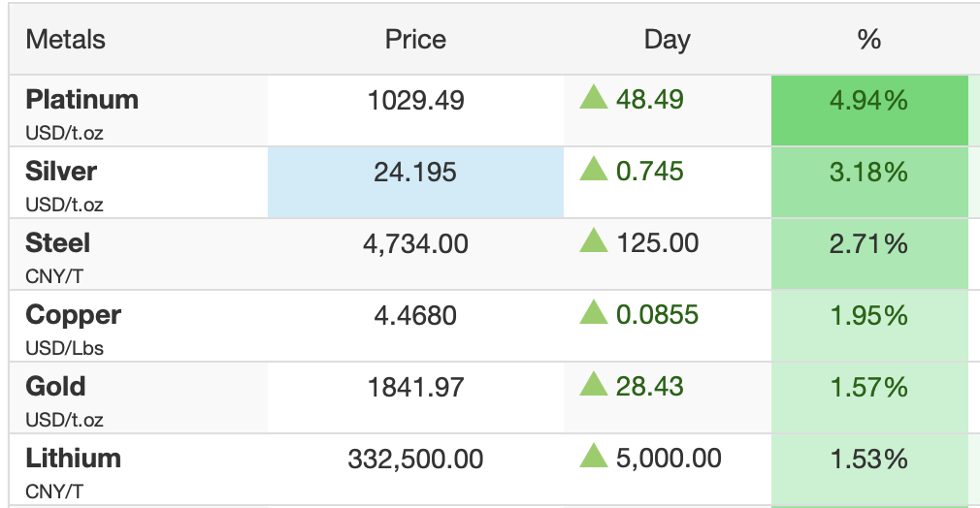
Task: Click the green triangle in the Gold row
Action: pos(594,385)
